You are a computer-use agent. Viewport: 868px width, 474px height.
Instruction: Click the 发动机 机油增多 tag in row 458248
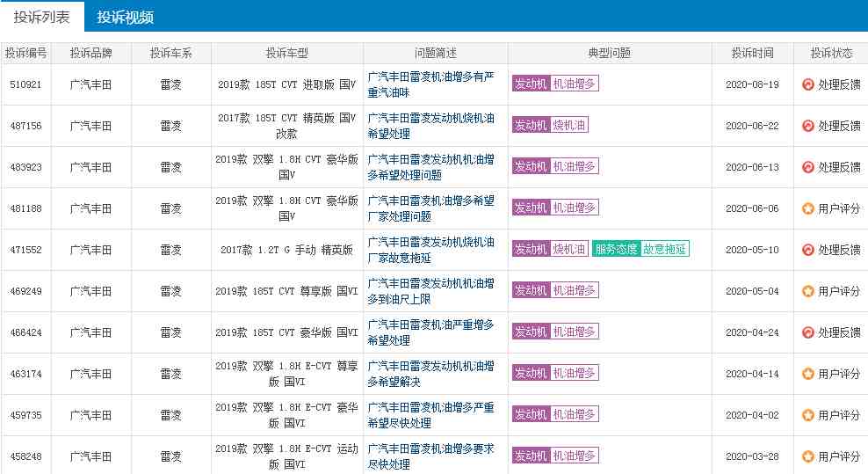[555, 456]
